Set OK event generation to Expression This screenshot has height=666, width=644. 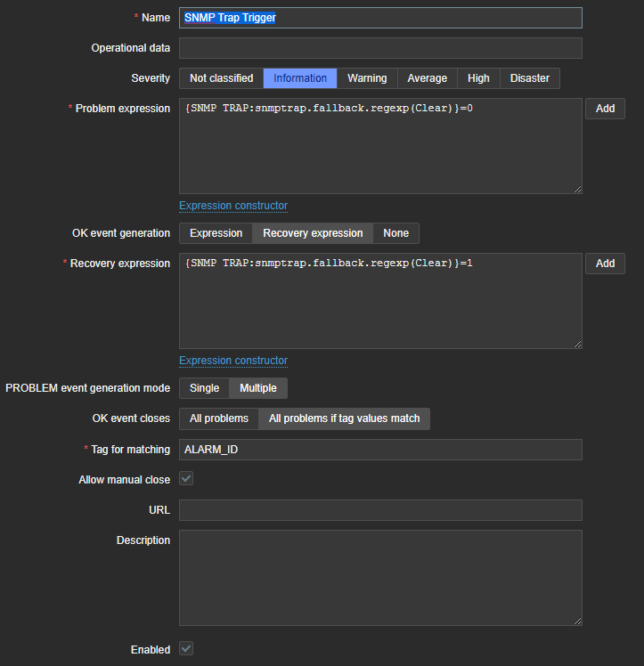(216, 233)
